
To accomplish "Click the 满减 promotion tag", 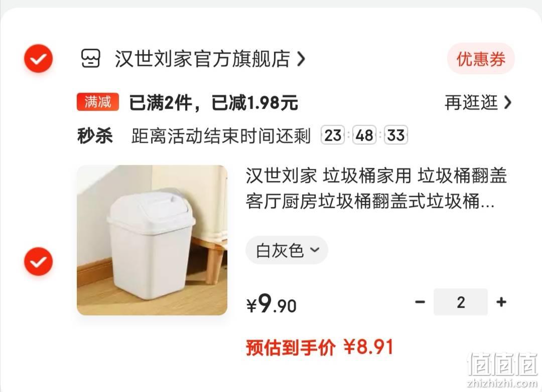I will [x=98, y=102].
